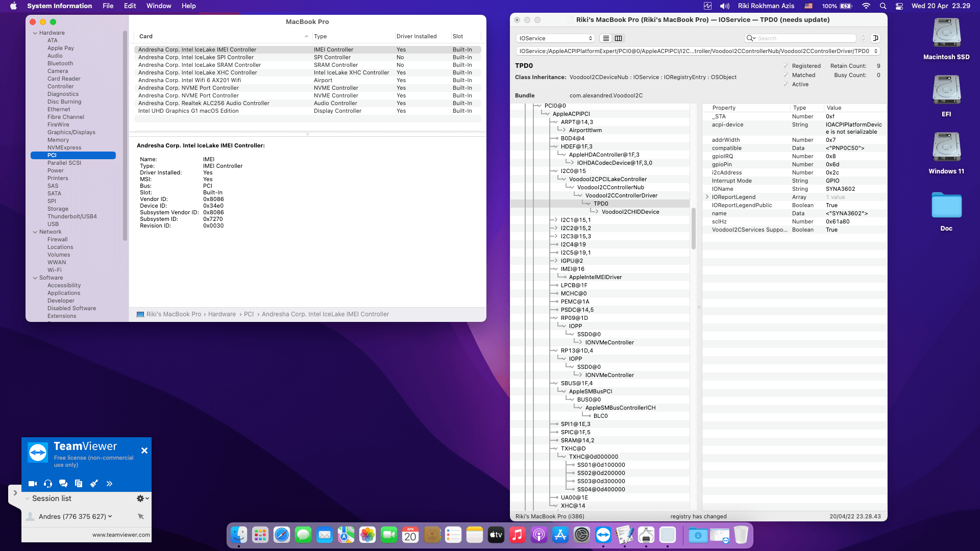Collapse the Hardware section in System Information

pos(35,33)
